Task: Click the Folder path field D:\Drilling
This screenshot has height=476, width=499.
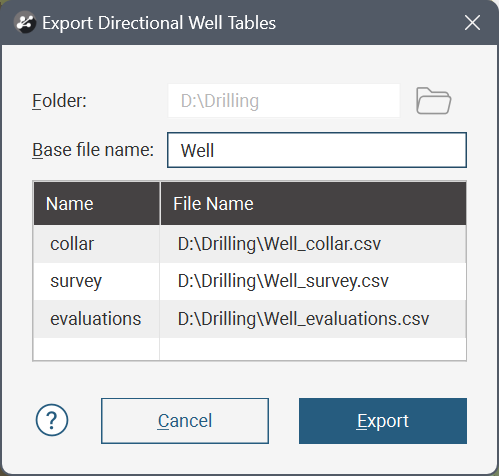Action: [x=284, y=101]
